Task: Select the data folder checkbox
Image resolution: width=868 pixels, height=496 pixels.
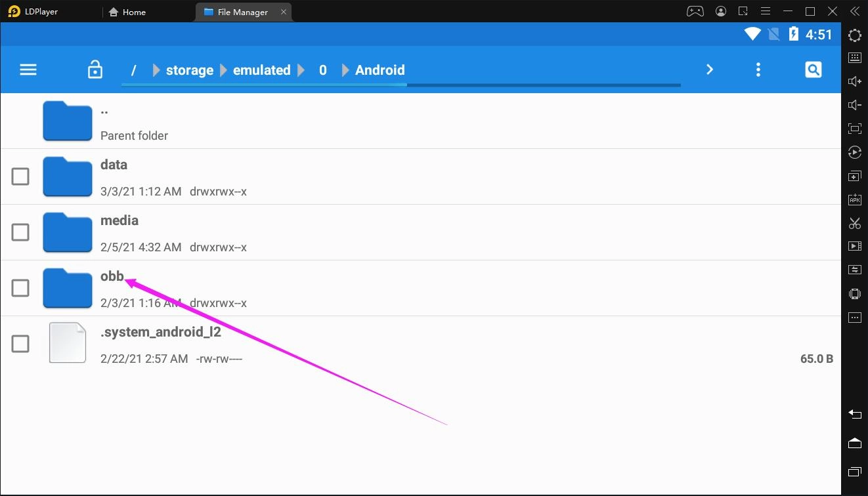Action: [20, 176]
